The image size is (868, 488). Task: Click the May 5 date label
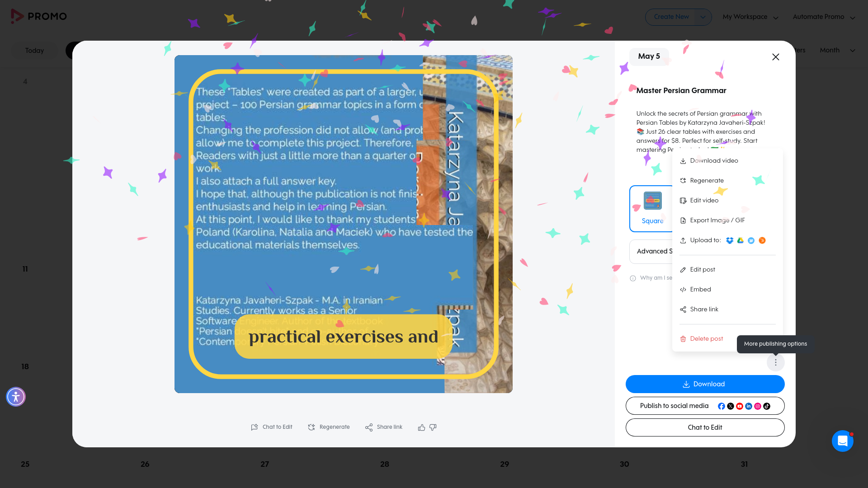pyautogui.click(x=649, y=56)
